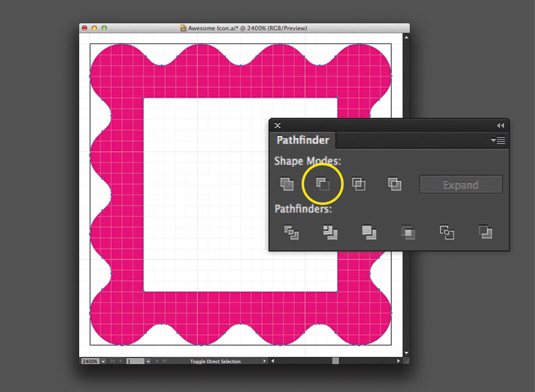Image resolution: width=535 pixels, height=392 pixels.
Task: Close the Pathfinder panel
Action: (277, 126)
